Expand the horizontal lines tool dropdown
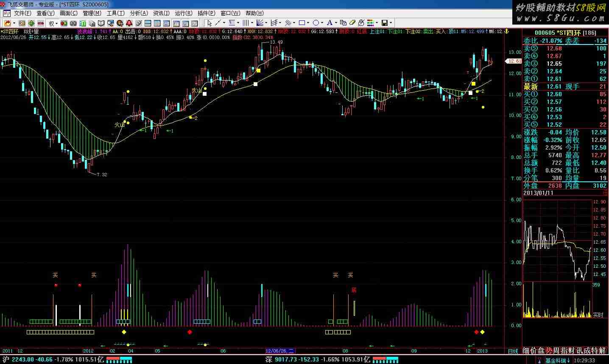This screenshot has width=609, height=364. click(x=238, y=23)
